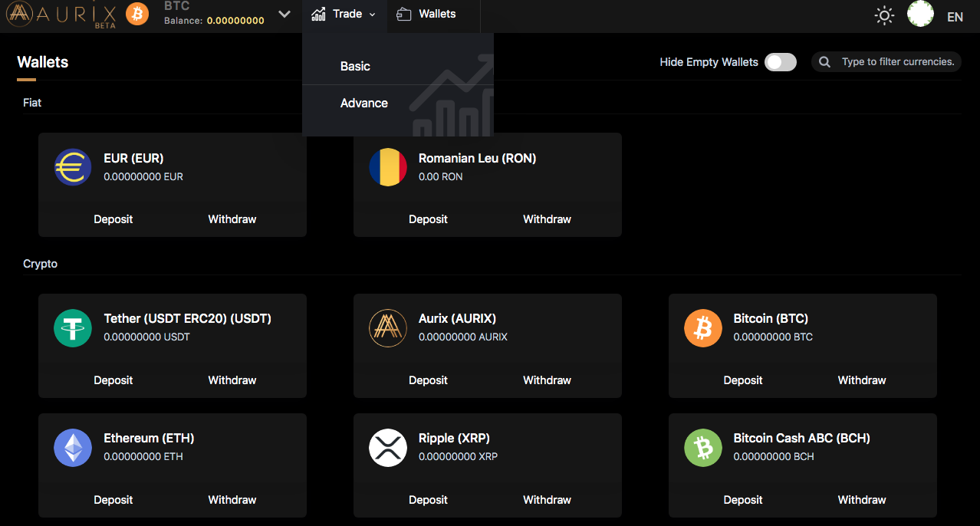Click the Romanian flag icon
980x526 pixels.
[388, 167]
